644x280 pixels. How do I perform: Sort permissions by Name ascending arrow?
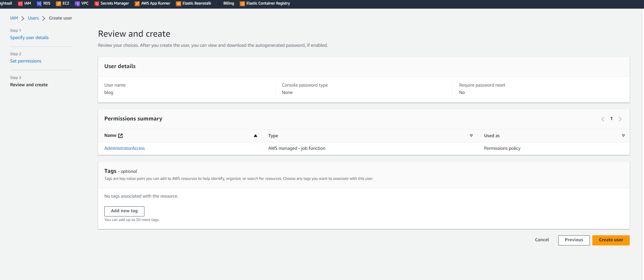click(255, 136)
